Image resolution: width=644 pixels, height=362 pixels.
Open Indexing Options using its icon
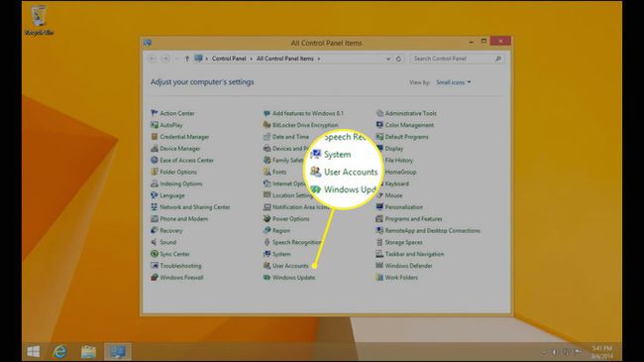coord(155,183)
